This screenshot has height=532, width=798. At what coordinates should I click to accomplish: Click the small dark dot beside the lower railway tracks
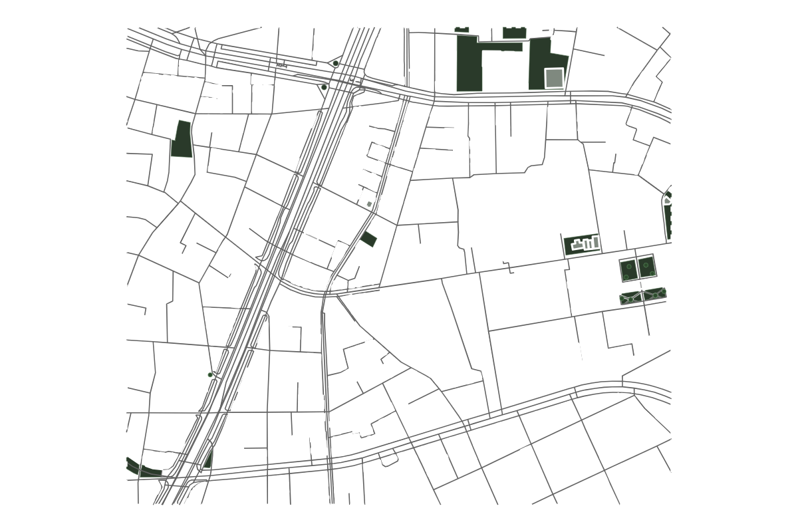[x=210, y=375]
